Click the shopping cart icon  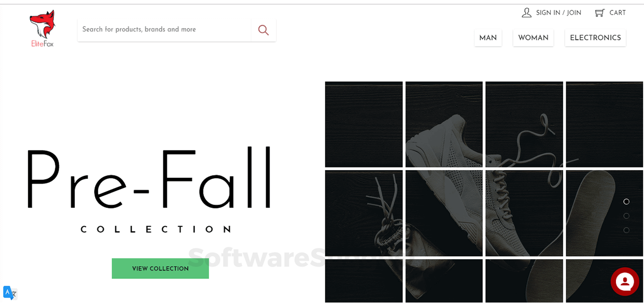click(x=600, y=13)
